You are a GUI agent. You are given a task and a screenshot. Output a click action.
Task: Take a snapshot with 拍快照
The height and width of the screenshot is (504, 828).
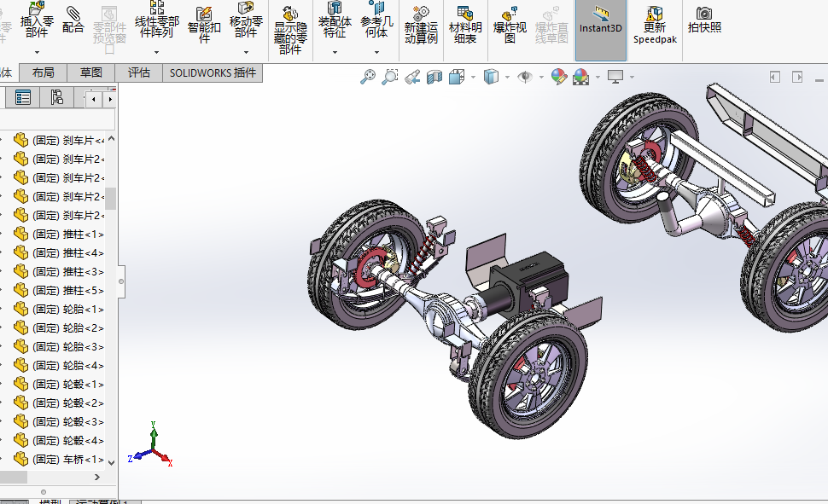click(x=704, y=20)
